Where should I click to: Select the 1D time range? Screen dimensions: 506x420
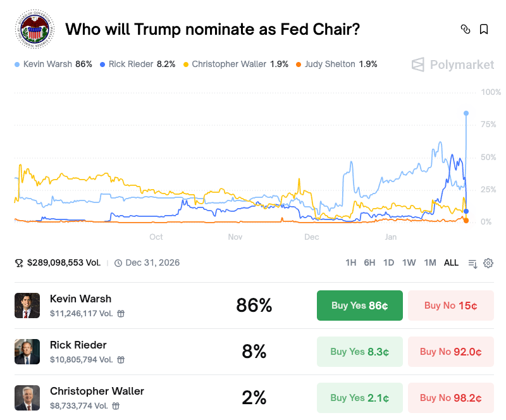[x=388, y=263]
